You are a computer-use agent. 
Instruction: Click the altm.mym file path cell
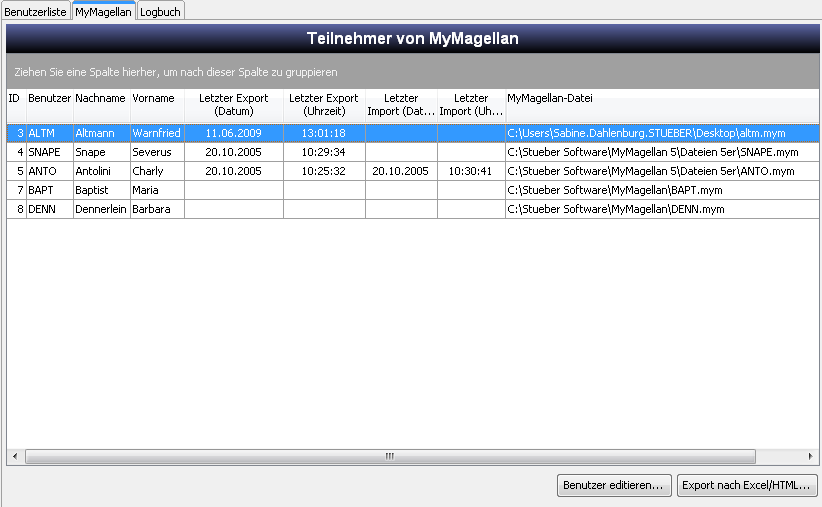tap(662, 133)
